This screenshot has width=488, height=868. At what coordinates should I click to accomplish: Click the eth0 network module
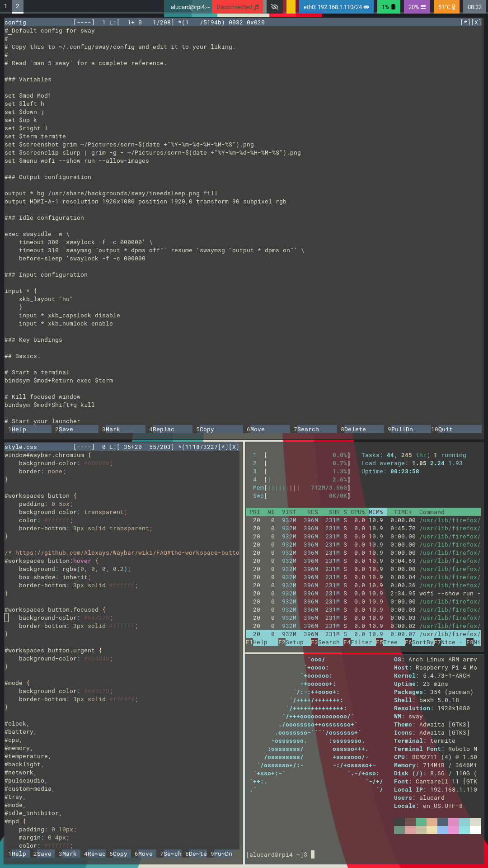click(336, 7)
